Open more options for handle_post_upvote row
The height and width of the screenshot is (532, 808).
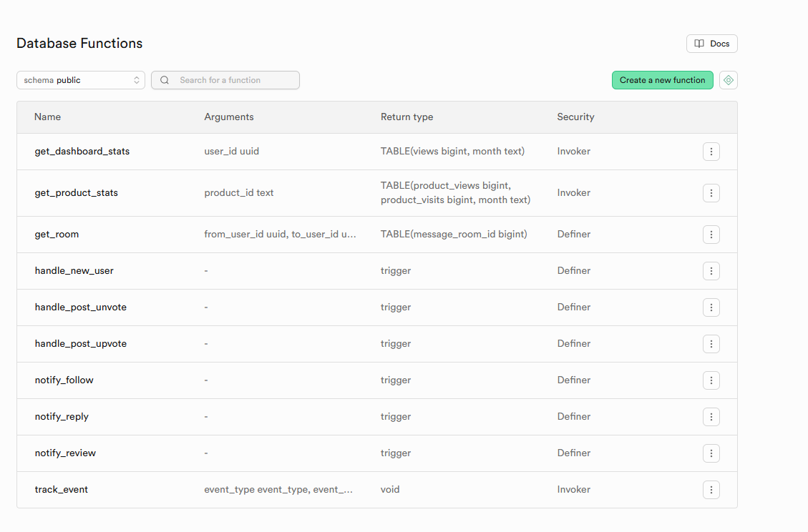(711, 344)
